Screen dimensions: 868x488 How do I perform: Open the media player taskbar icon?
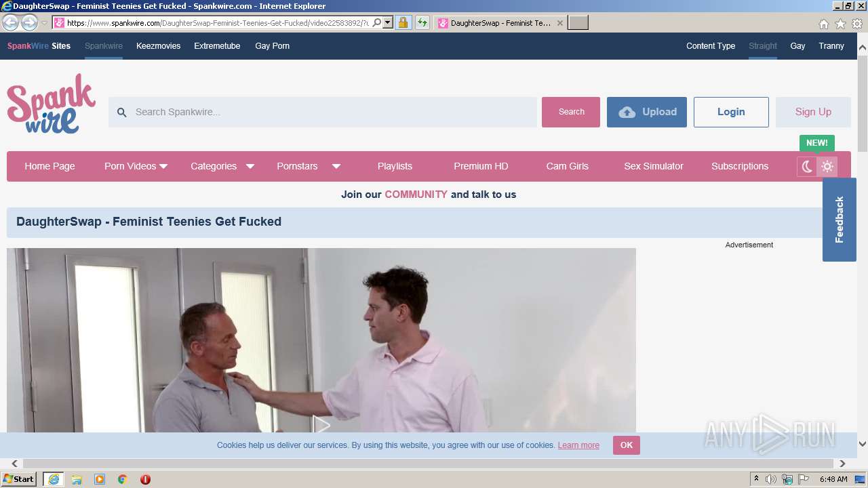(100, 479)
